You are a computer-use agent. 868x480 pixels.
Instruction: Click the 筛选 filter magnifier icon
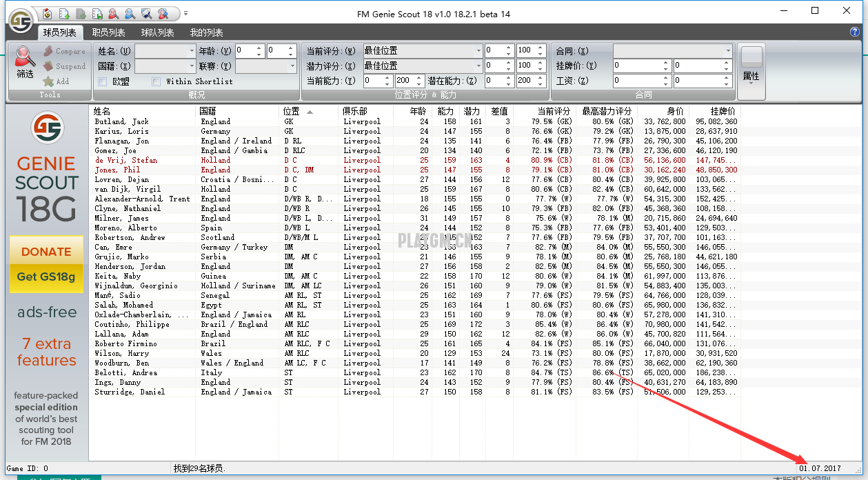(25, 62)
